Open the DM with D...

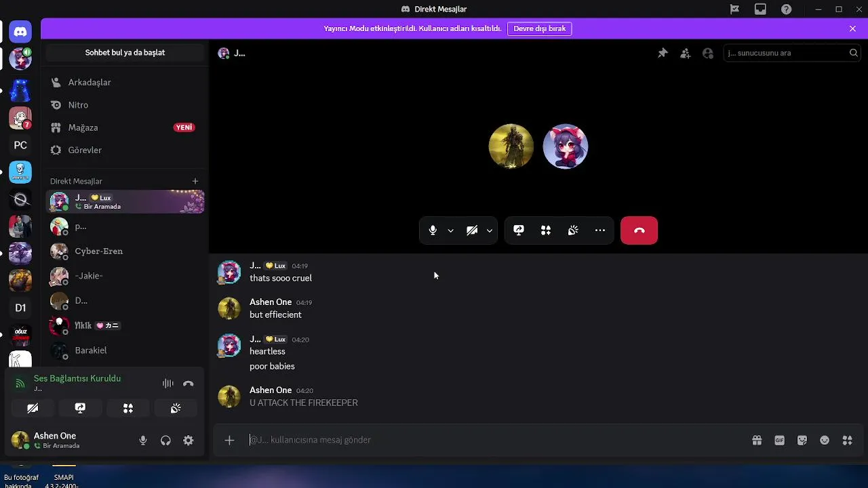[x=125, y=300]
